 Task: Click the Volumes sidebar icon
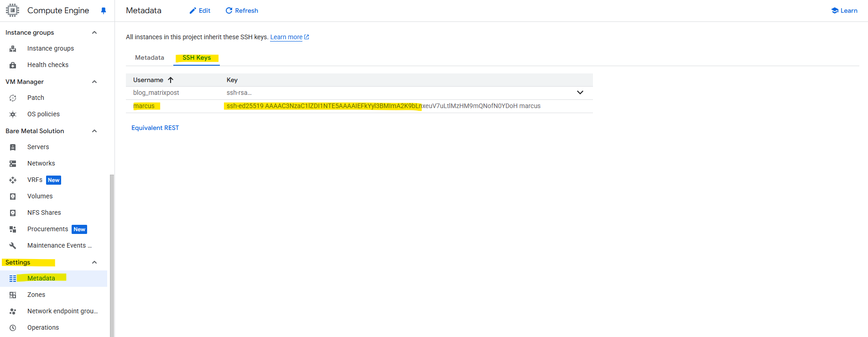[13, 196]
